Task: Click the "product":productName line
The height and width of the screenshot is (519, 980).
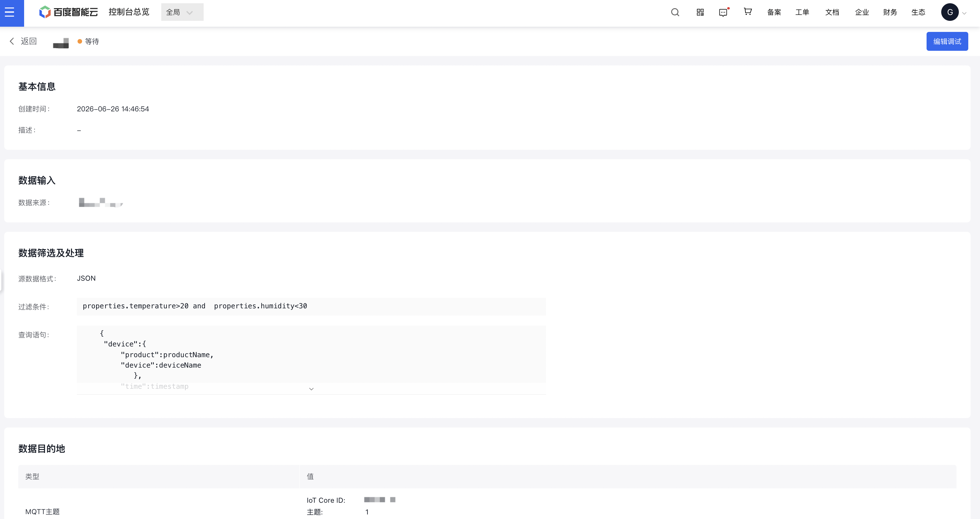Action: click(x=167, y=355)
